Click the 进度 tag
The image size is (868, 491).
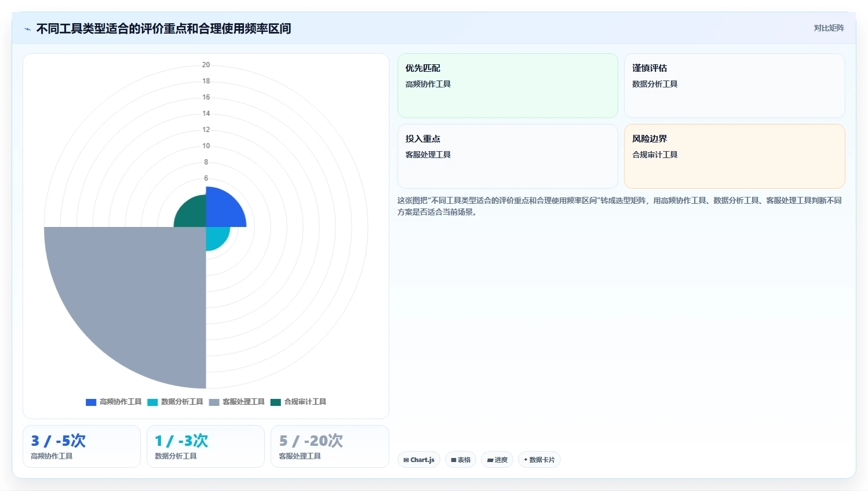point(497,460)
